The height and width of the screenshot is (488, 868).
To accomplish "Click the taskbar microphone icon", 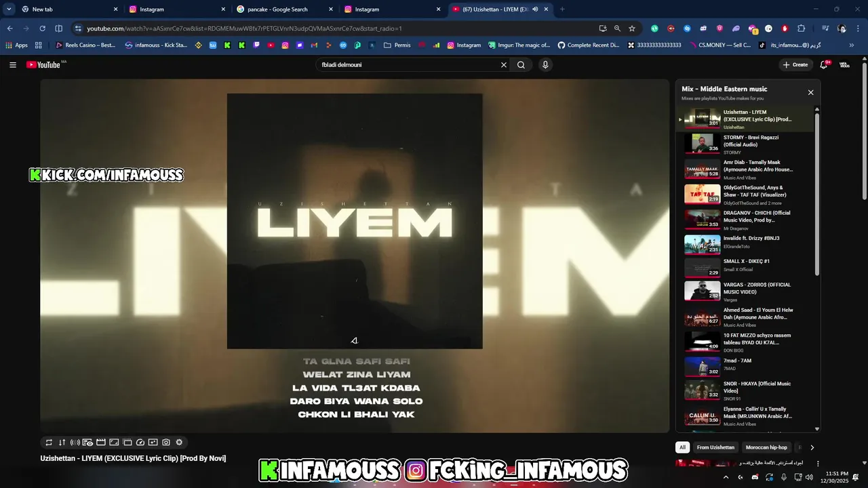I will pos(784,477).
